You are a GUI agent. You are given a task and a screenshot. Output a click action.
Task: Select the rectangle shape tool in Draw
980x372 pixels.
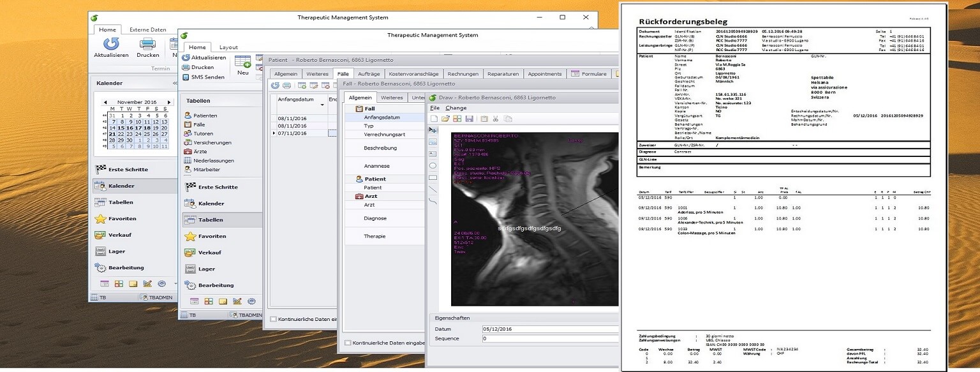tap(433, 177)
